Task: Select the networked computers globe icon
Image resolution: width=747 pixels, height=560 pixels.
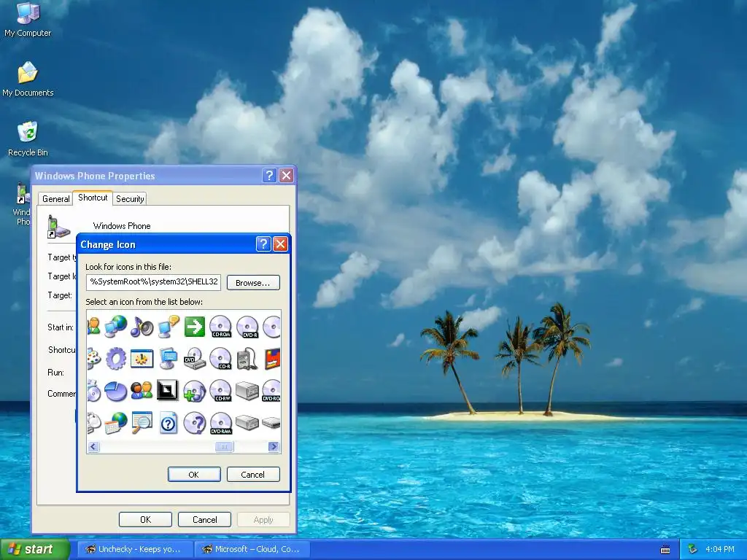Action: (x=116, y=327)
